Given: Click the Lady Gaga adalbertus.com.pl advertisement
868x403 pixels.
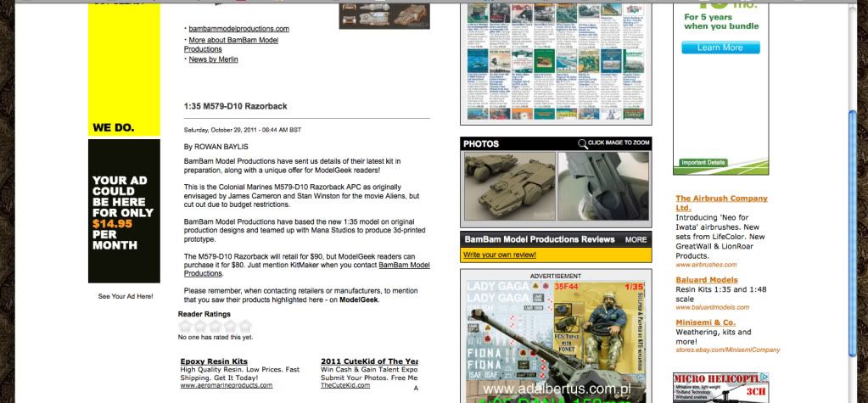Looking at the screenshot, I should click(556, 341).
